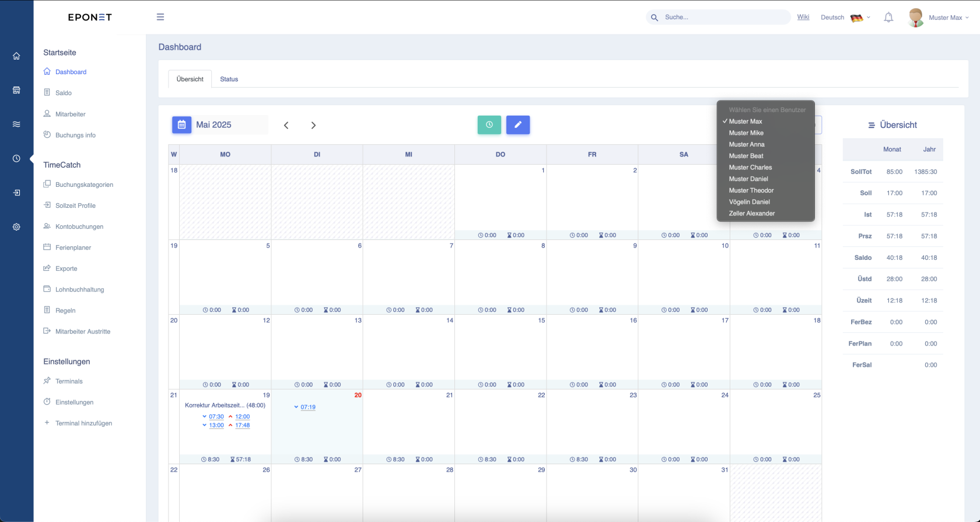Open Einstellungen item with clock icon
Viewport: 980px width, 522px height.
(74, 402)
